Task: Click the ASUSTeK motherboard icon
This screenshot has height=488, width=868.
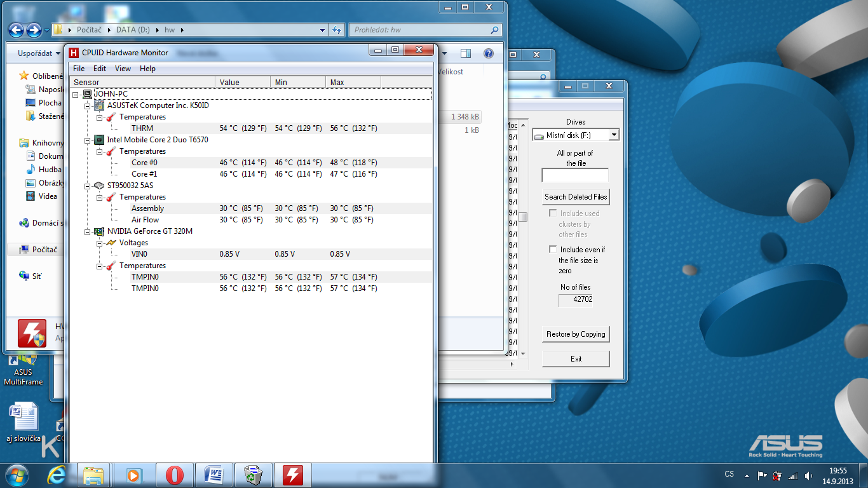Action: pos(99,105)
